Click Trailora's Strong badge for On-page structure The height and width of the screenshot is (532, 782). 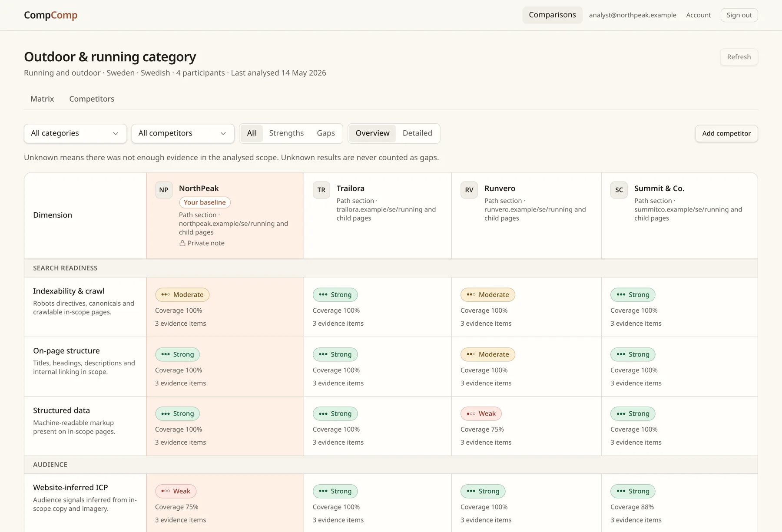(x=335, y=354)
